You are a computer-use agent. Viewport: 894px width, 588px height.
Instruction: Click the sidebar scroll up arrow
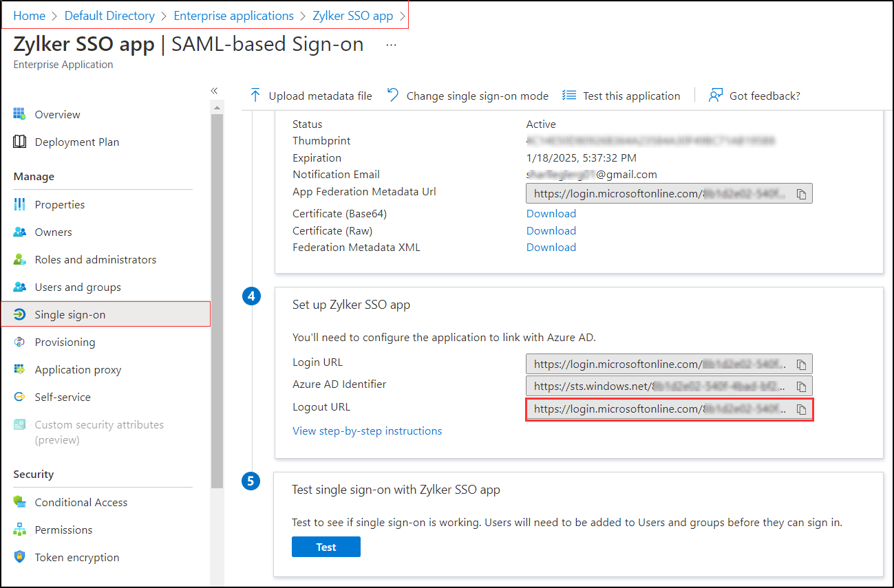point(217,108)
